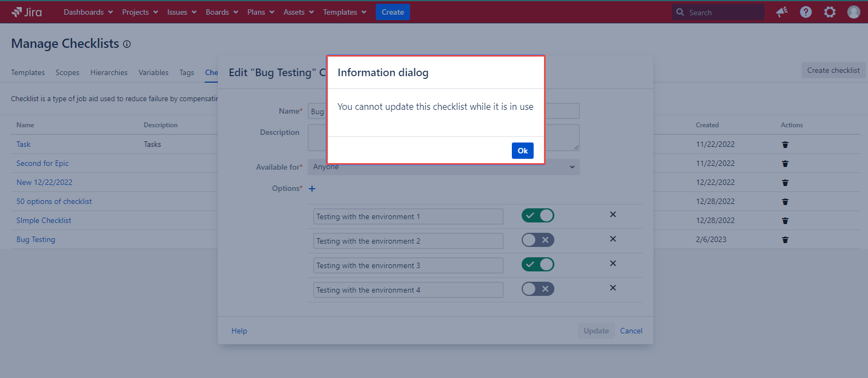The image size is (868, 378).
Task: Click info icon next to Manage Checklists
Action: (127, 44)
